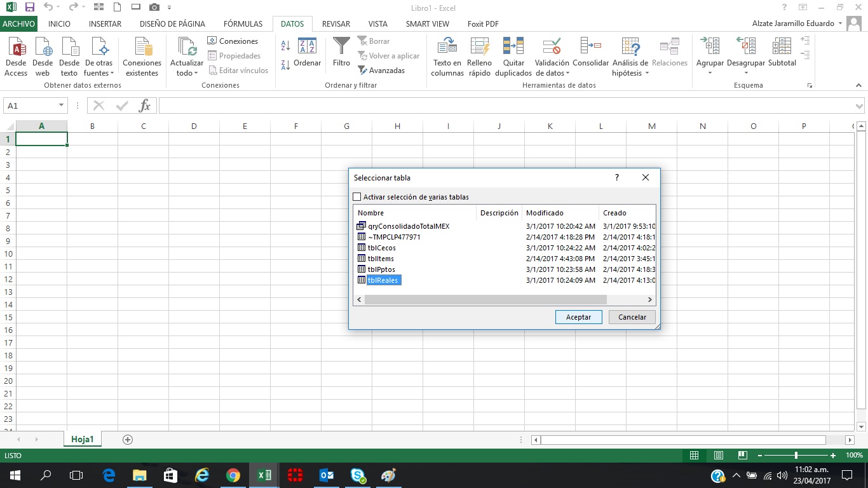Cancel the Seleccionar tabla dialog

pos(631,316)
